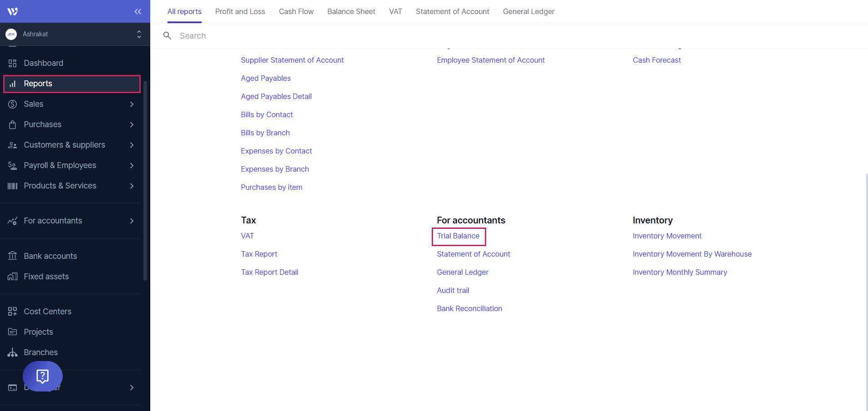Open the help chat bubble button

point(43,376)
